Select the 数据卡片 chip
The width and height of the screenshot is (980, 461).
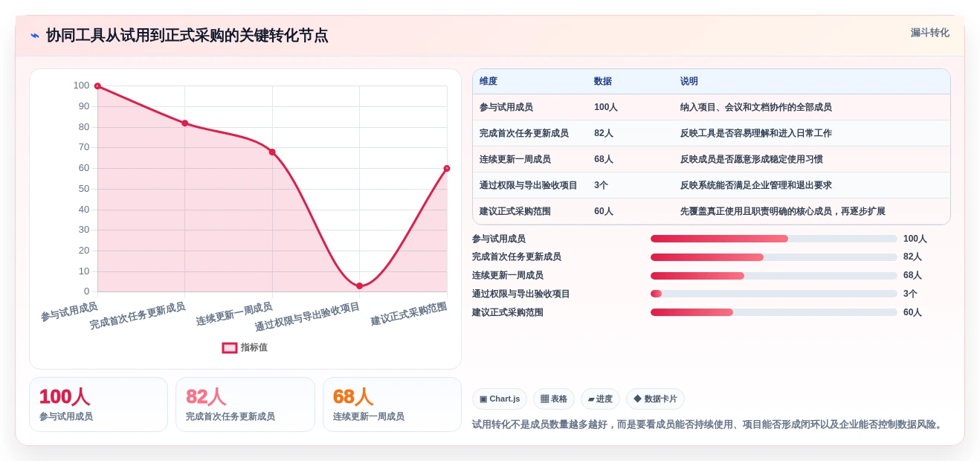tap(655, 399)
